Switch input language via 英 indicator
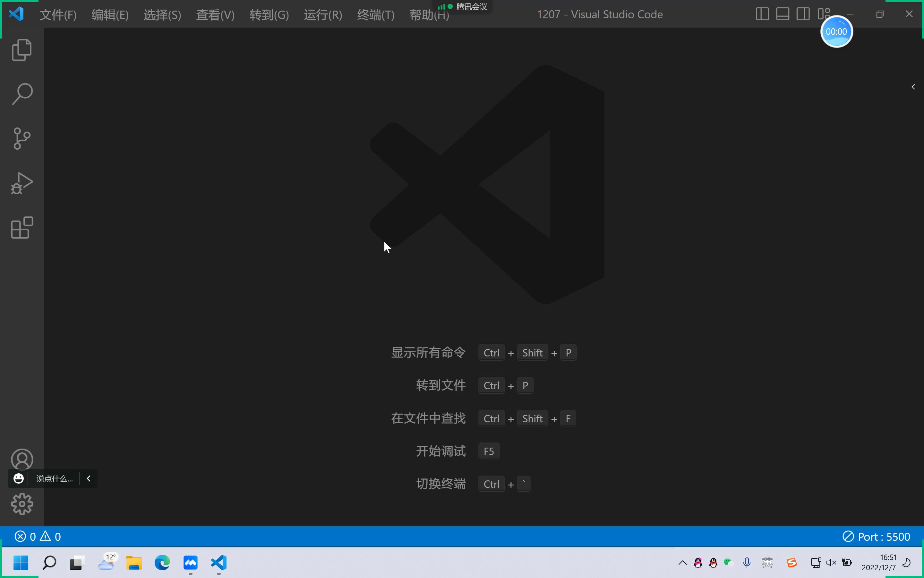The height and width of the screenshot is (578, 924). [767, 563]
